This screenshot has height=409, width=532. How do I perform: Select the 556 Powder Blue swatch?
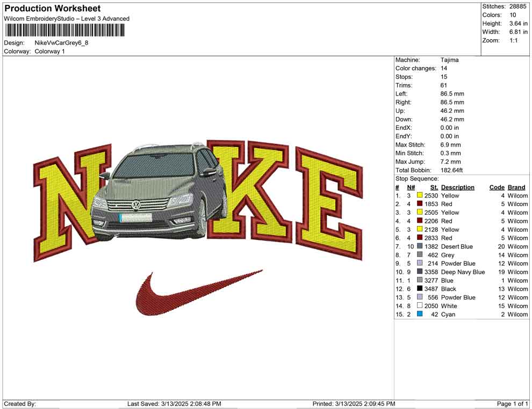coord(420,297)
